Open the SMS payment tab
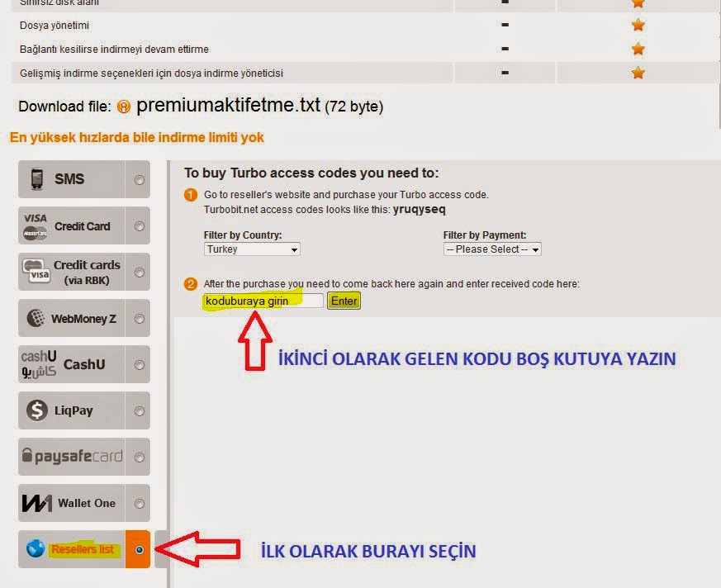This screenshot has height=588, width=721. tap(84, 179)
